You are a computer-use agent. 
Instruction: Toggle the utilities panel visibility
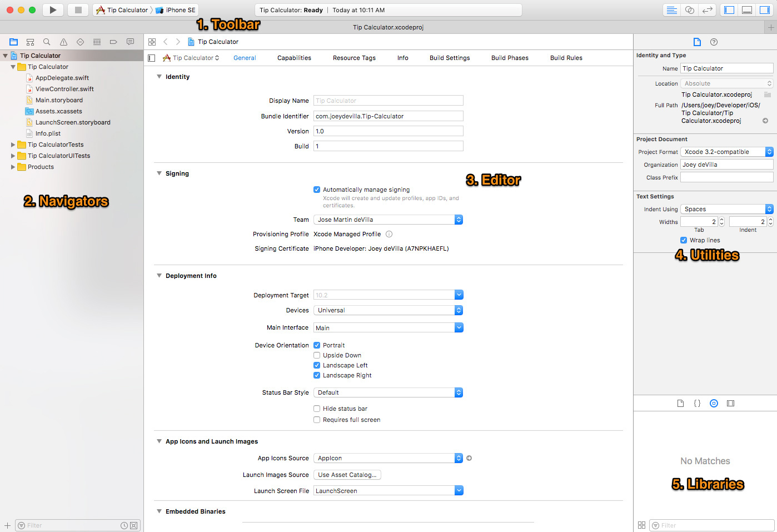point(765,10)
